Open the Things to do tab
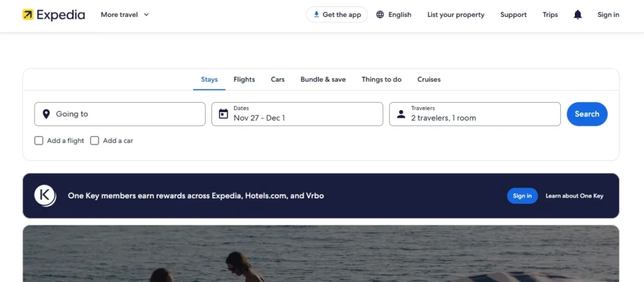The image size is (644, 282). (382, 80)
